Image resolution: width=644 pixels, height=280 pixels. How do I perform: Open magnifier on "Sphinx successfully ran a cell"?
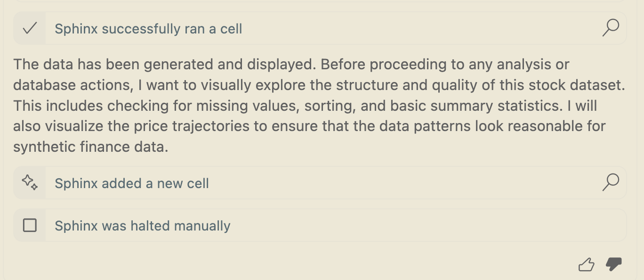(611, 28)
